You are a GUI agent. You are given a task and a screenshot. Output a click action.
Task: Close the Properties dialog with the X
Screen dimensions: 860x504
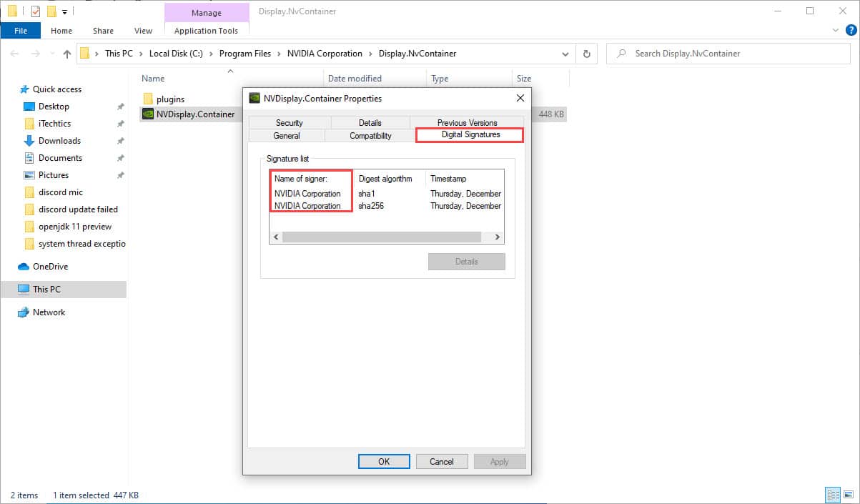point(520,99)
